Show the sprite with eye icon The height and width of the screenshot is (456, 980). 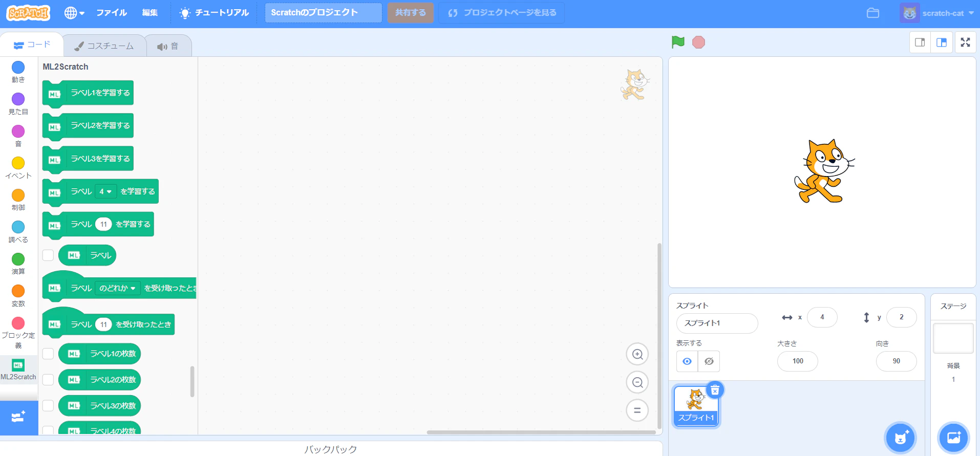687,361
